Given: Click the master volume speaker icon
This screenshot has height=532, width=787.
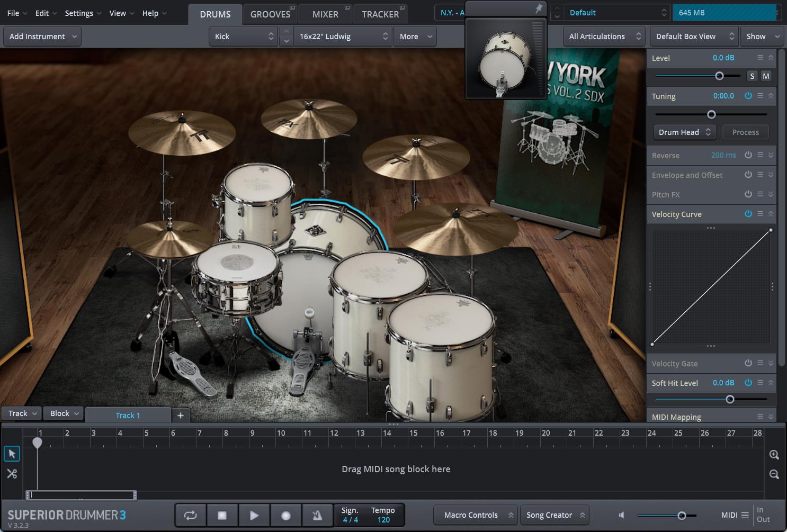Looking at the screenshot, I should point(622,515).
